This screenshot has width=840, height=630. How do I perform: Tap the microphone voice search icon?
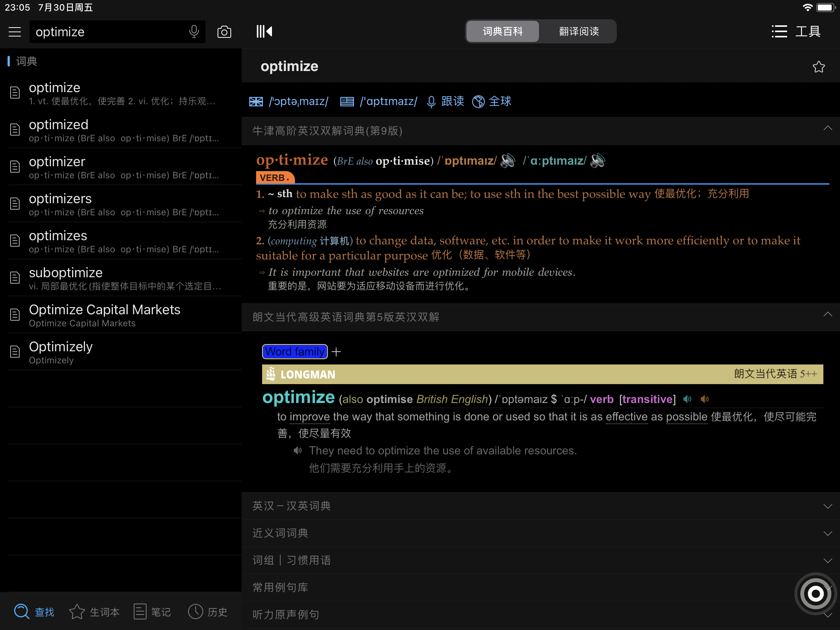194,31
